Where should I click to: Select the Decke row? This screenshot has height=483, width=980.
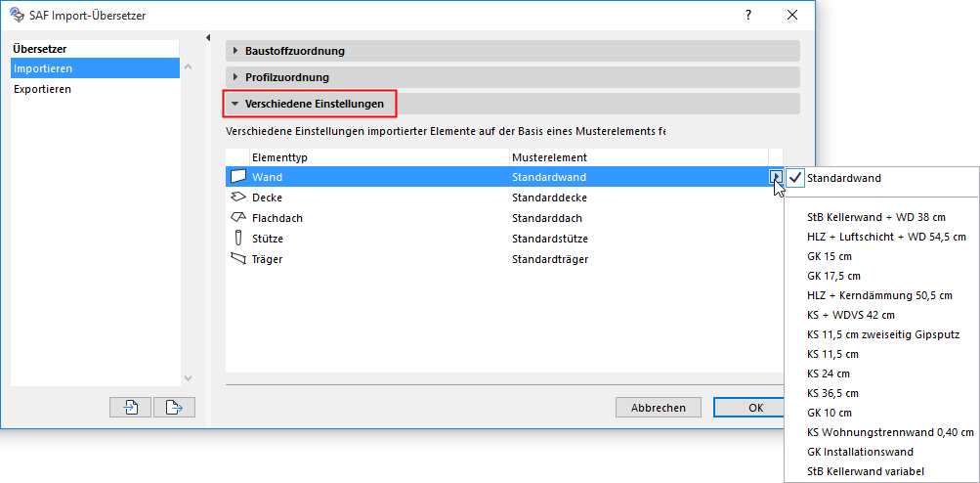tap(504, 198)
